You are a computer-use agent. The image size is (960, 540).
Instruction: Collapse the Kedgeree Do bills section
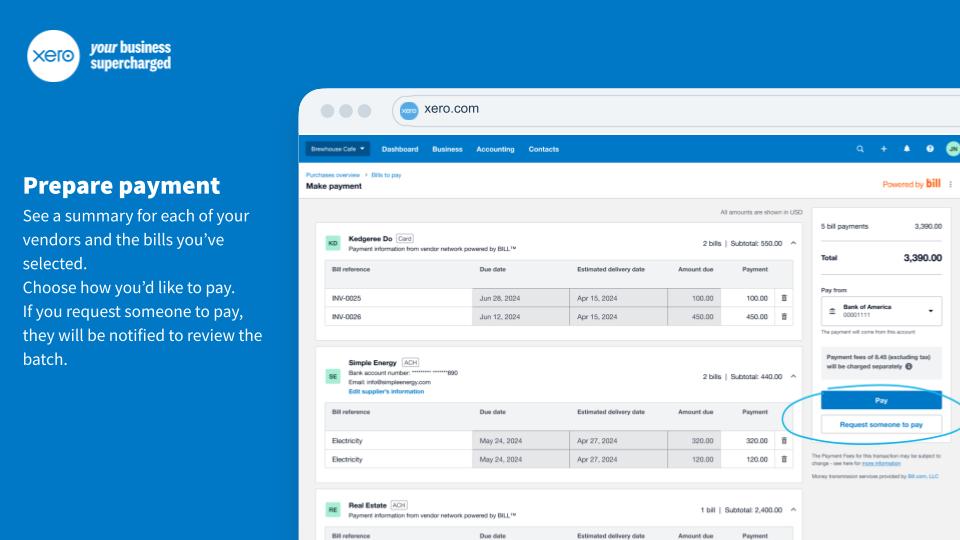coord(793,243)
